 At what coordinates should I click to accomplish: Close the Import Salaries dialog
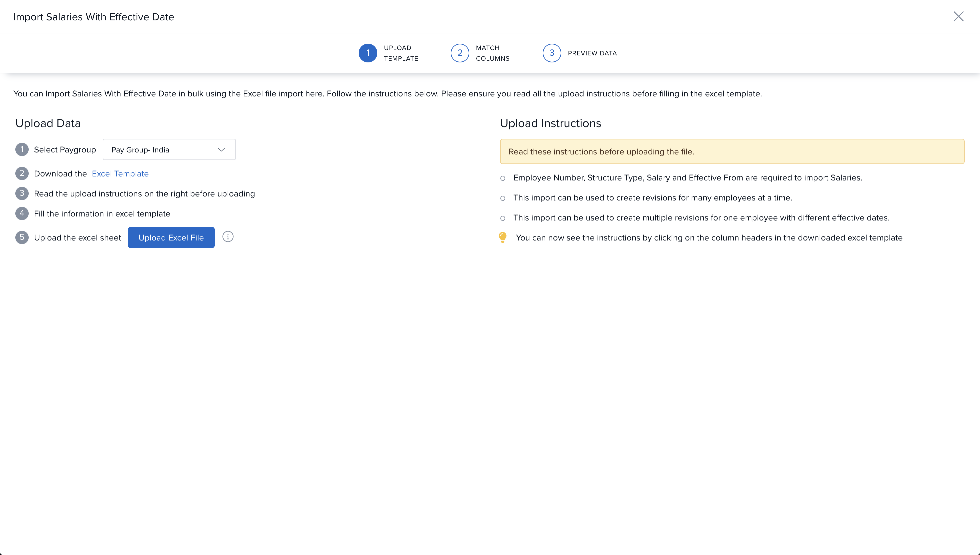[x=958, y=16]
